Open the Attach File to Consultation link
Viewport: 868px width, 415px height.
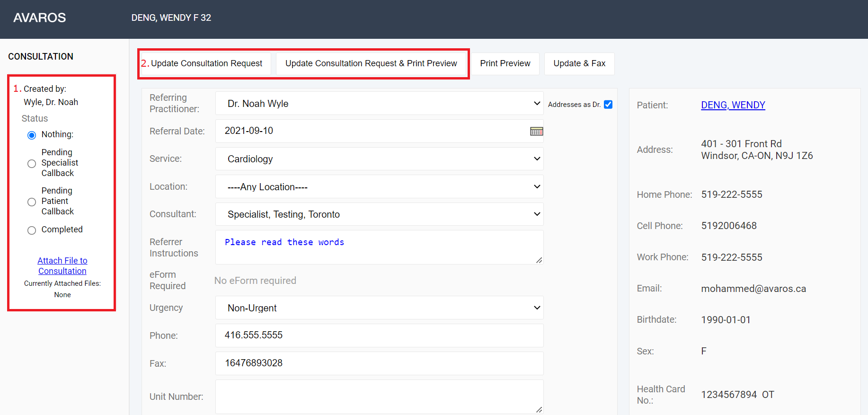tap(62, 266)
